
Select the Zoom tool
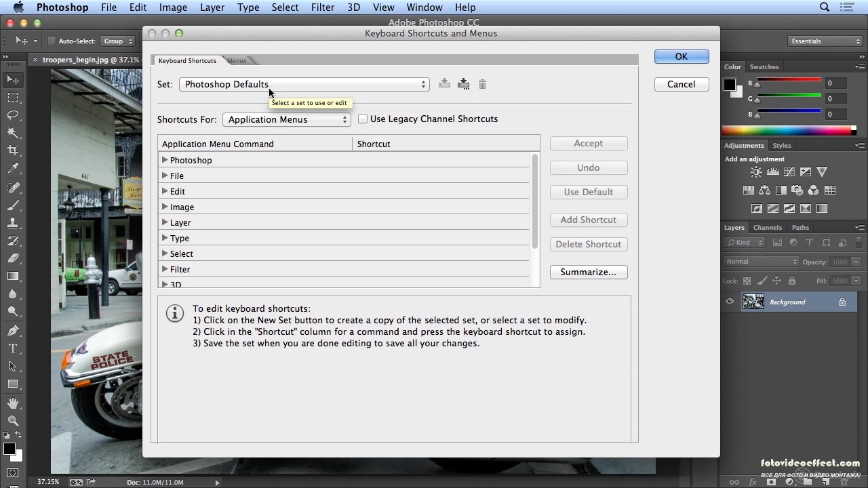(x=13, y=421)
